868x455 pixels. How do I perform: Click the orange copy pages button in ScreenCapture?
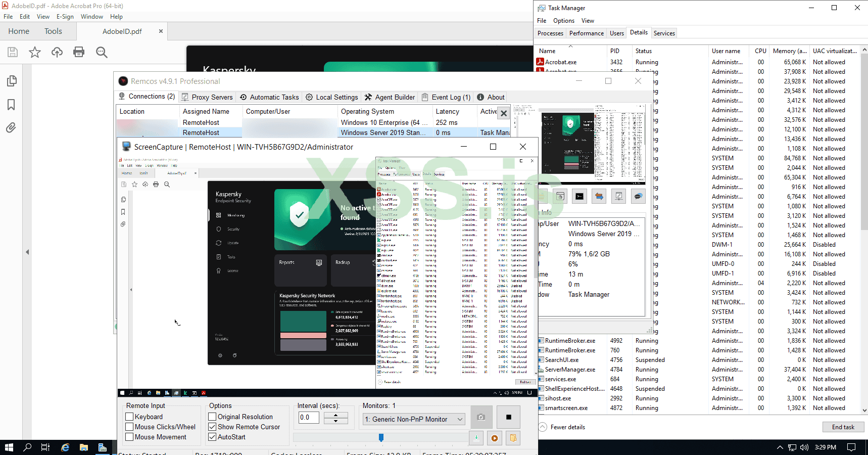tap(513, 438)
